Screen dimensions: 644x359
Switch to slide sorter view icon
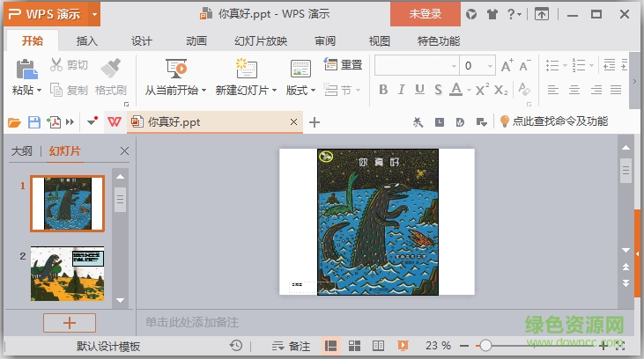[x=354, y=346]
